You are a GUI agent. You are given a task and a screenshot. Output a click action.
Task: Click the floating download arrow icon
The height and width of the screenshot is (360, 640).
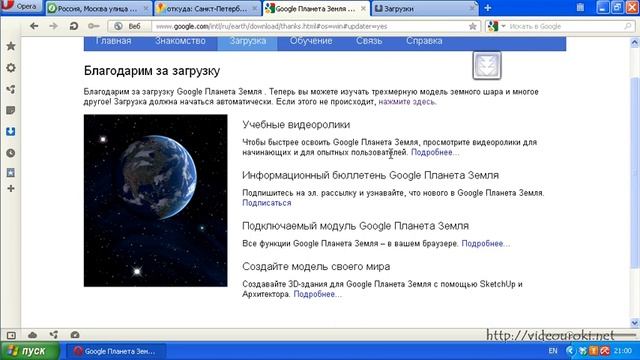487,65
